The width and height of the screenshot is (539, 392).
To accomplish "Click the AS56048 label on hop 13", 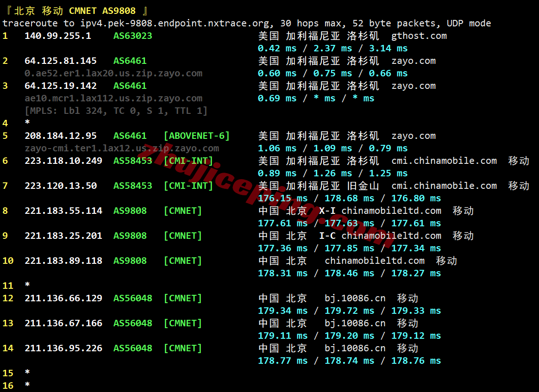I will pyautogui.click(x=132, y=323).
